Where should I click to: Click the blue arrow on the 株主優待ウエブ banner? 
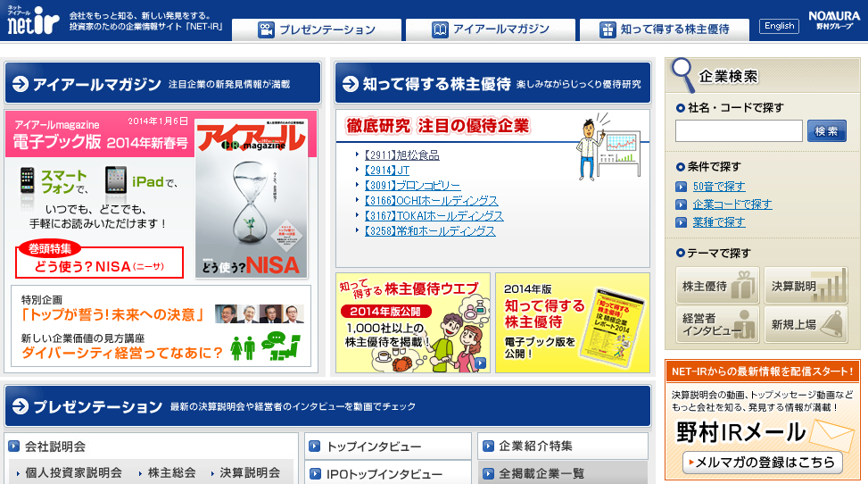click(480, 363)
